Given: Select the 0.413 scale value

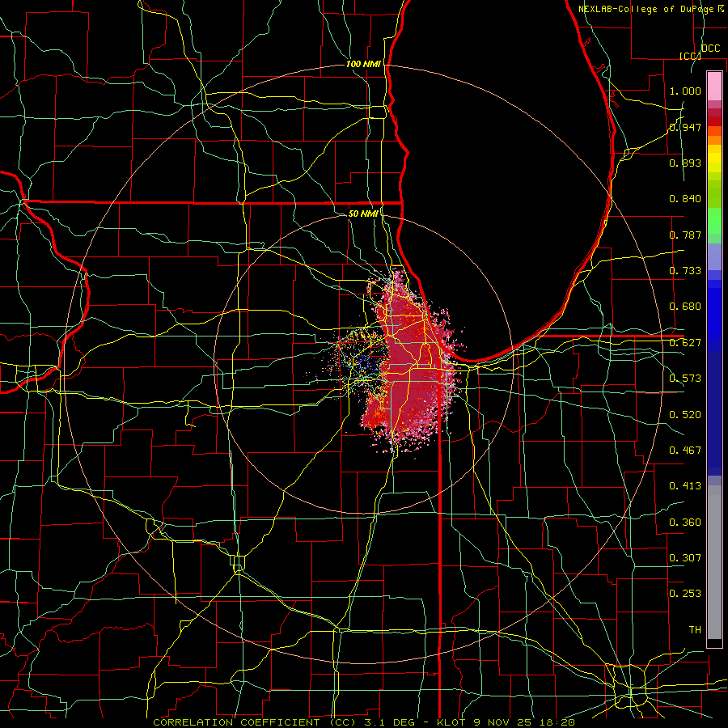Looking at the screenshot, I should (x=685, y=486).
